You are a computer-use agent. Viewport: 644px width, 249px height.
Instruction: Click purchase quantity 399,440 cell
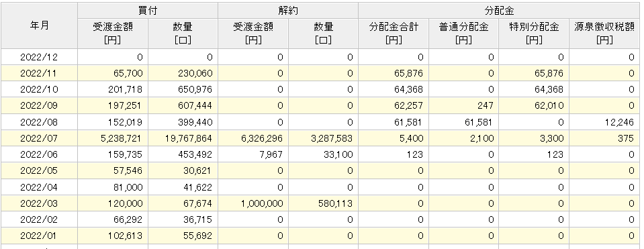tap(183, 122)
